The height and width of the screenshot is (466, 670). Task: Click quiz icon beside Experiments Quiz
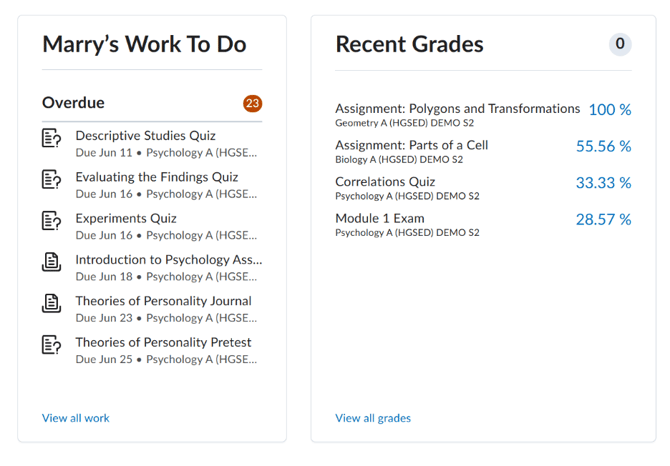click(x=51, y=221)
